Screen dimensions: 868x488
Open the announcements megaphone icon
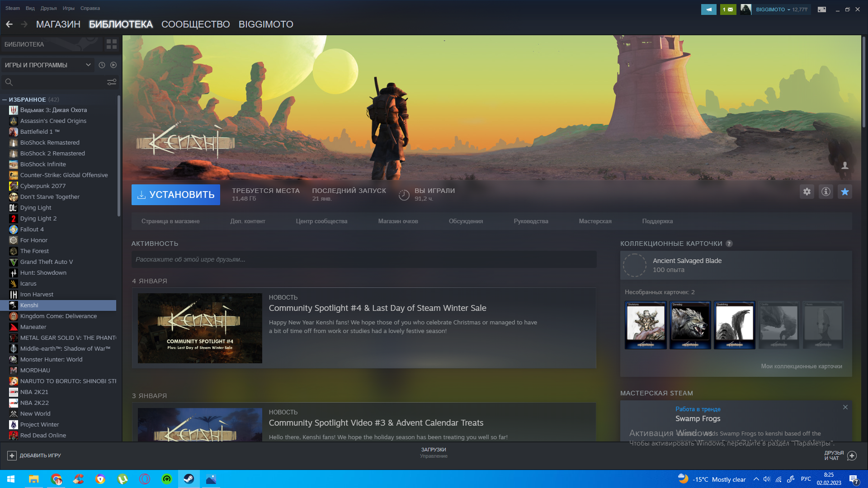(x=708, y=9)
